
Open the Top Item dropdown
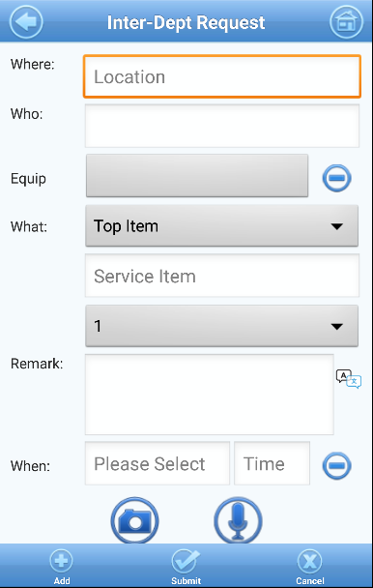point(221,225)
